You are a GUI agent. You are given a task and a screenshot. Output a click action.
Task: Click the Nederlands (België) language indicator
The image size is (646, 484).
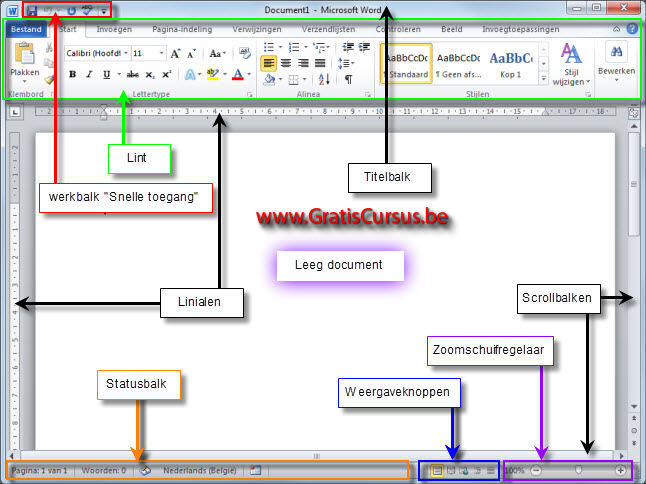click(x=200, y=470)
